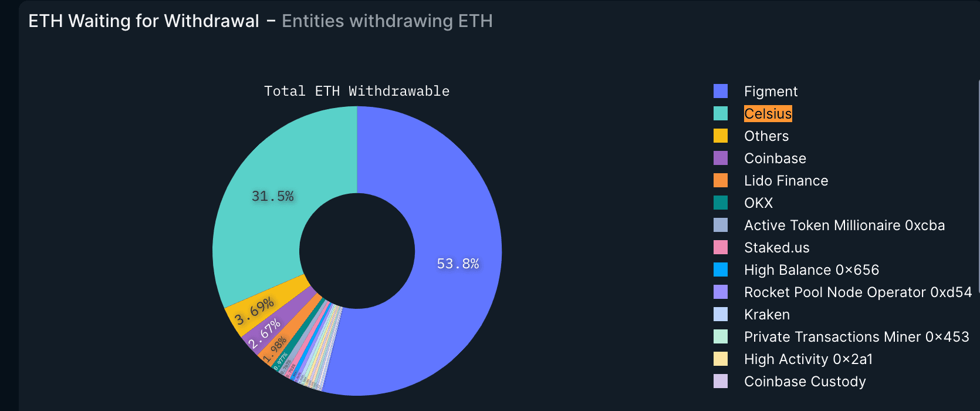Click the Figment blue legend color swatch

coord(721,91)
